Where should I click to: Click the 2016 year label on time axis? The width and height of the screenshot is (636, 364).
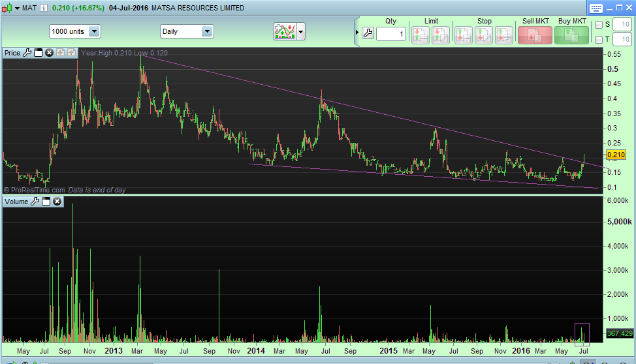[x=521, y=350]
